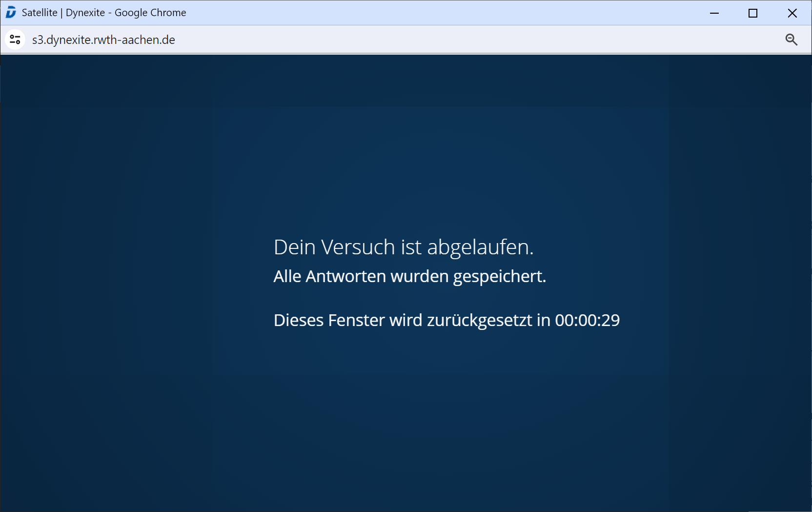Click the window title 'Satellite | Dynexite - Google Chrome'
This screenshot has height=512, width=812.
click(104, 13)
